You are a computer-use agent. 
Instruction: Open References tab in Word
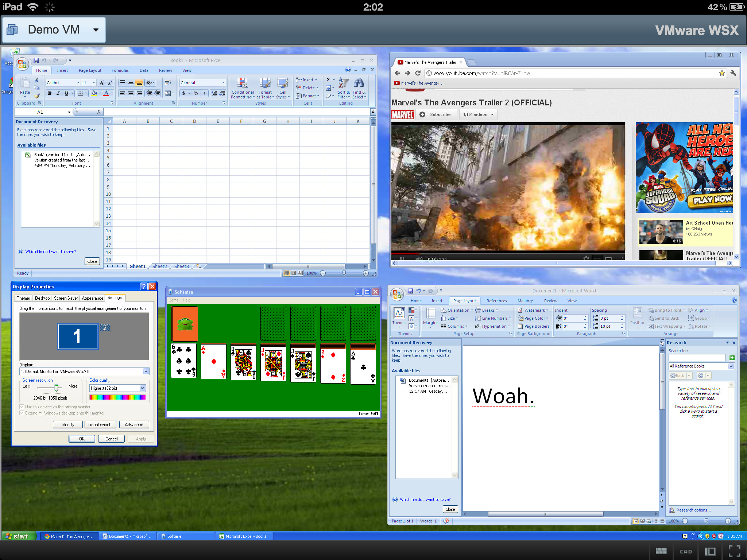tap(496, 301)
